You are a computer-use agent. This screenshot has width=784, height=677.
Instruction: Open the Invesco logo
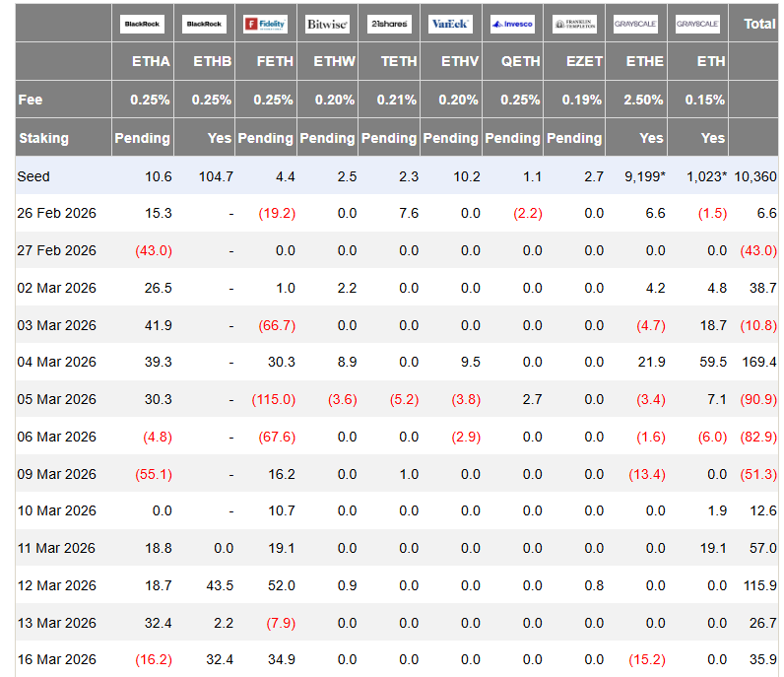[512, 24]
